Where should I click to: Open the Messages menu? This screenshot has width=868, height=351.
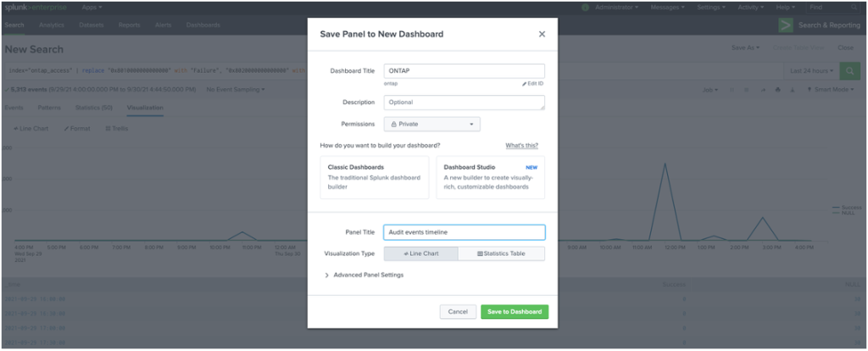667,8
